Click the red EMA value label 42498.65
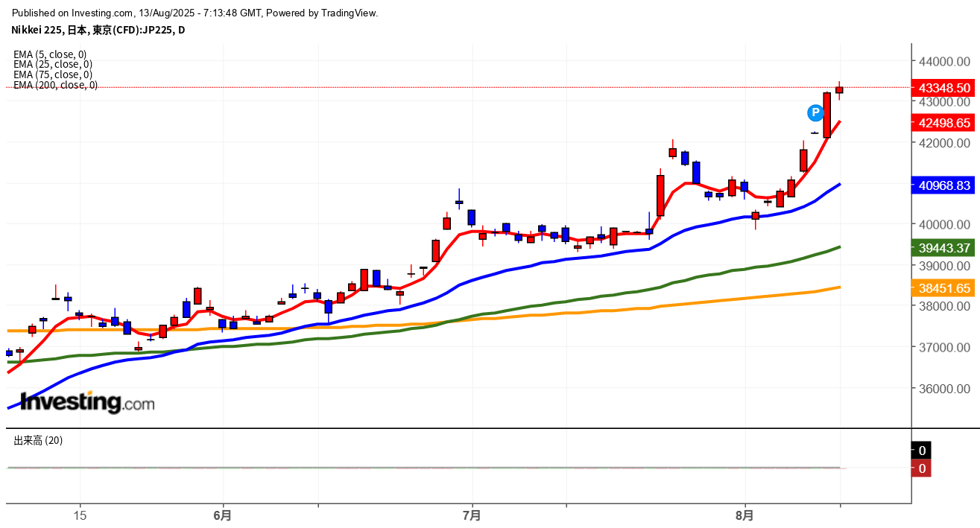The width and height of the screenshot is (980, 528). coord(944,122)
